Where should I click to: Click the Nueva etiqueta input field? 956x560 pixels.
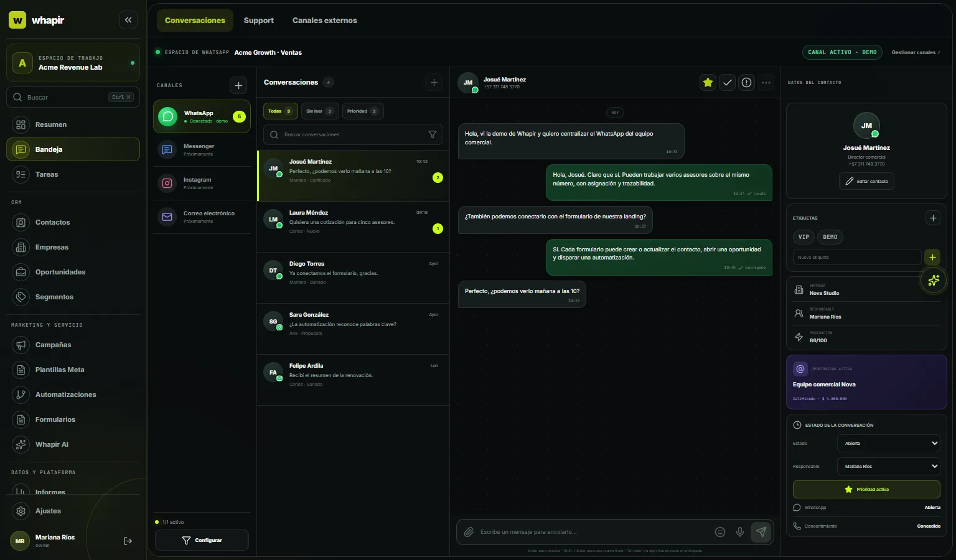[x=856, y=257]
